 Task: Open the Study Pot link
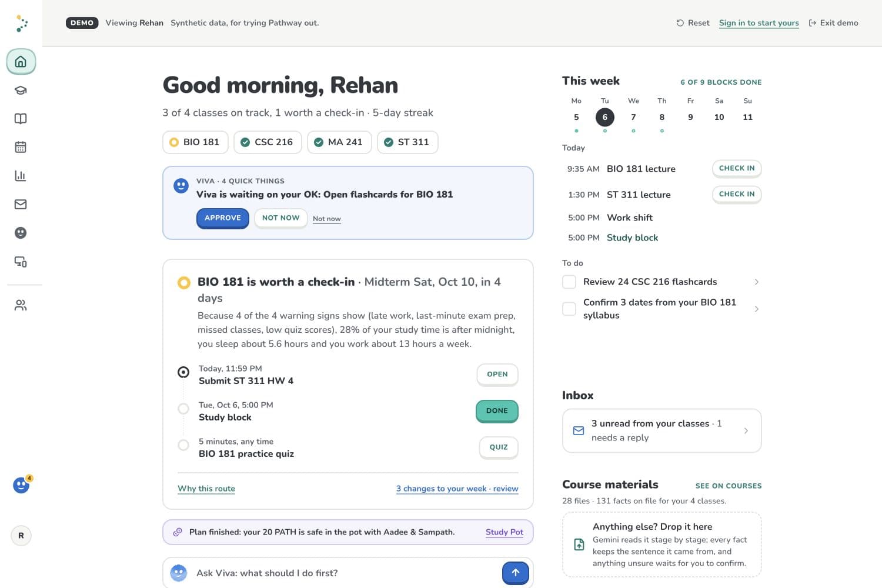(x=505, y=532)
